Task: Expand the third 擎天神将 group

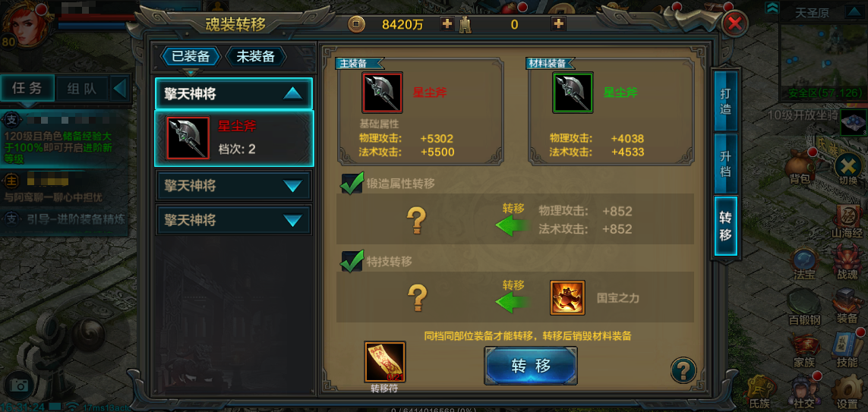Action: (x=292, y=221)
